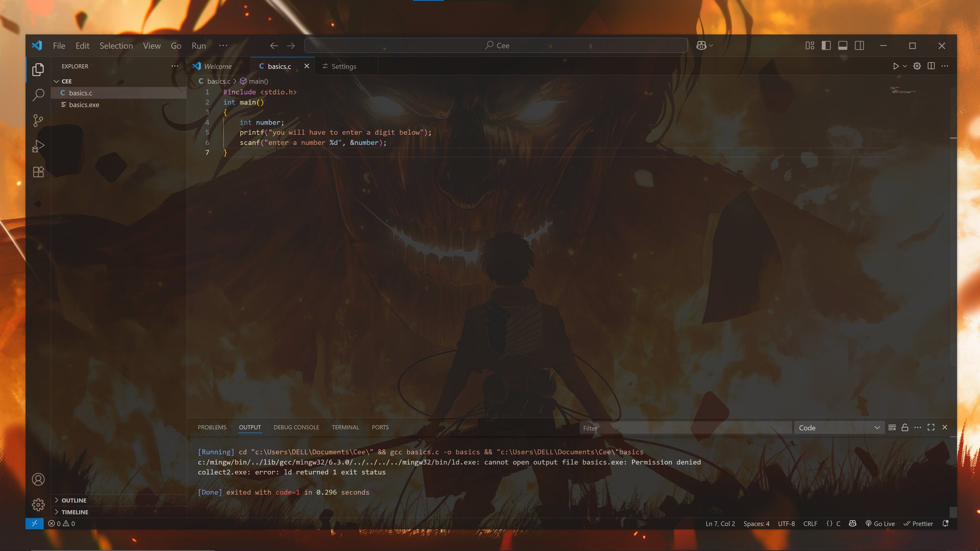Click the Cee command center search box
Image resolution: width=980 pixels, height=551 pixels.
pos(496,45)
